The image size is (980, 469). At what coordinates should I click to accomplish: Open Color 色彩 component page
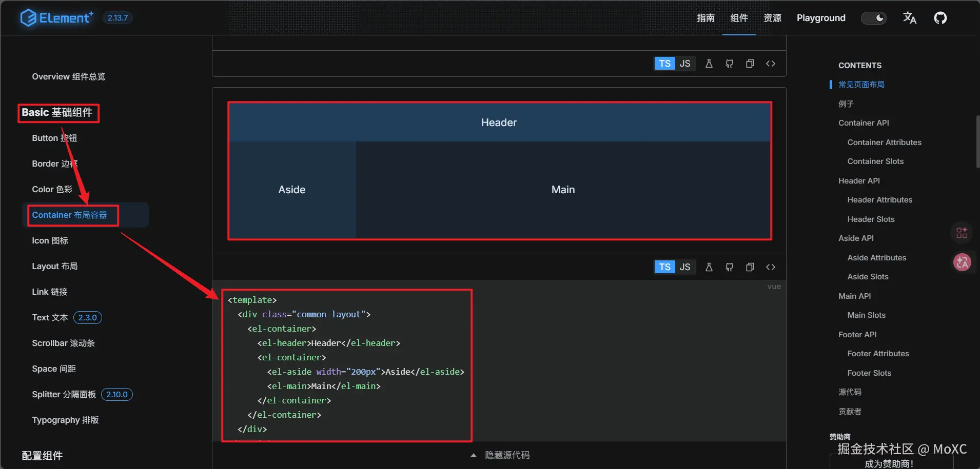[52, 189]
